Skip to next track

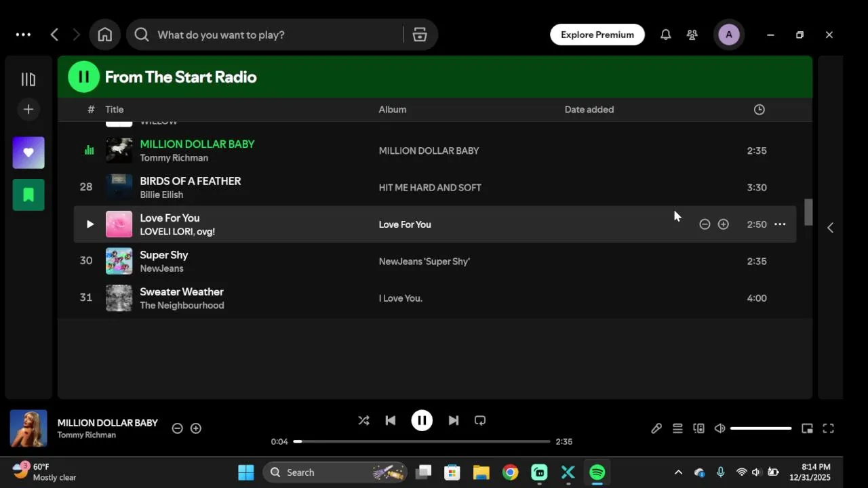(454, 420)
